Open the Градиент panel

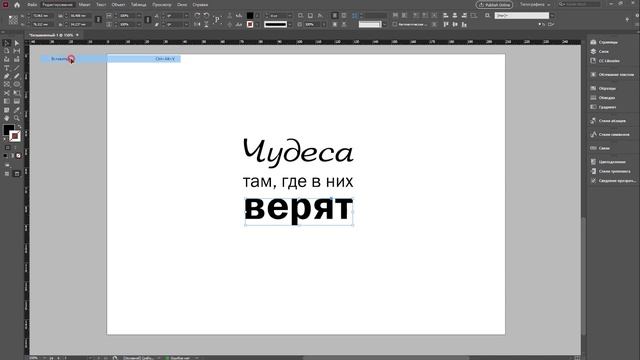click(x=603, y=107)
